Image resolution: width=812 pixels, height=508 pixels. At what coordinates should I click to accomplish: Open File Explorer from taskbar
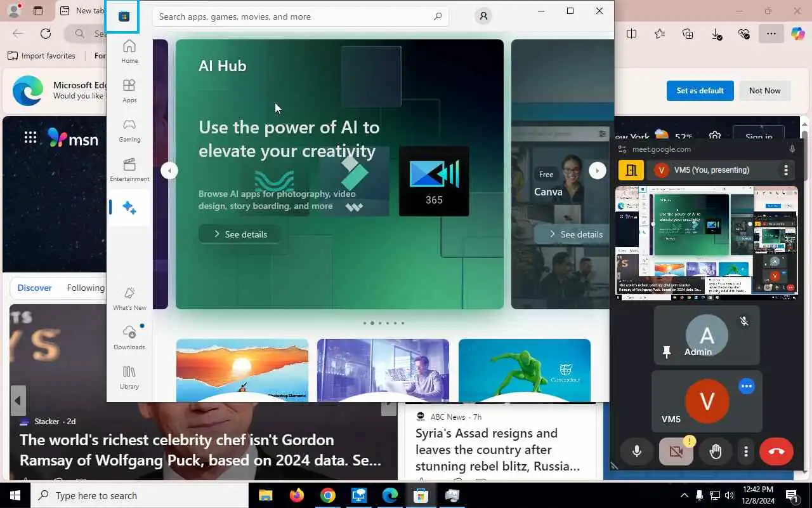click(x=265, y=495)
